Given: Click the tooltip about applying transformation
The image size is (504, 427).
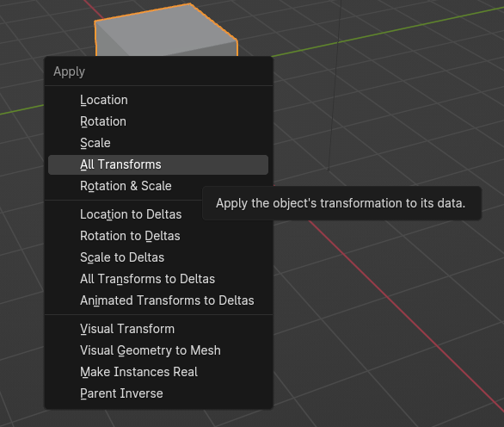Looking at the screenshot, I should (x=341, y=203).
